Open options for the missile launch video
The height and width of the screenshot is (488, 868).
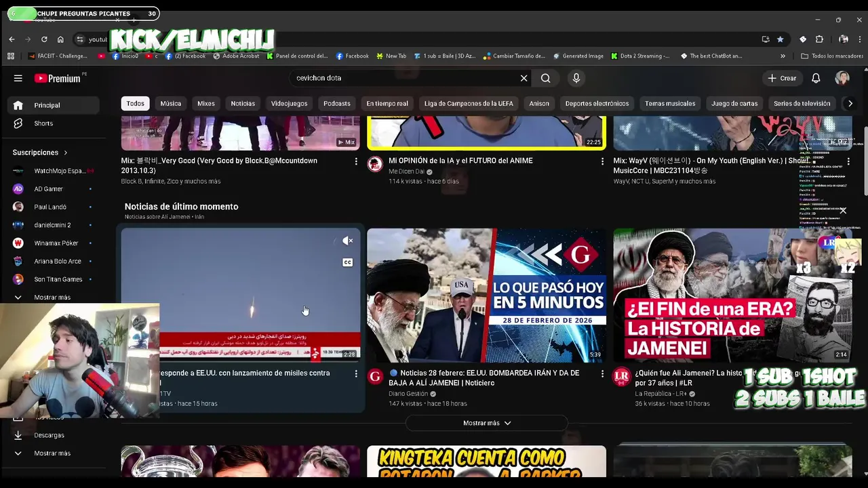point(356,373)
